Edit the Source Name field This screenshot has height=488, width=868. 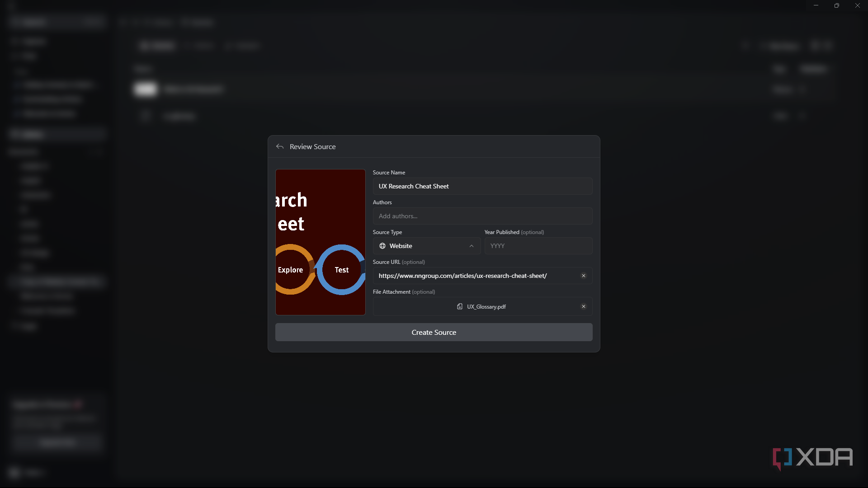point(482,186)
